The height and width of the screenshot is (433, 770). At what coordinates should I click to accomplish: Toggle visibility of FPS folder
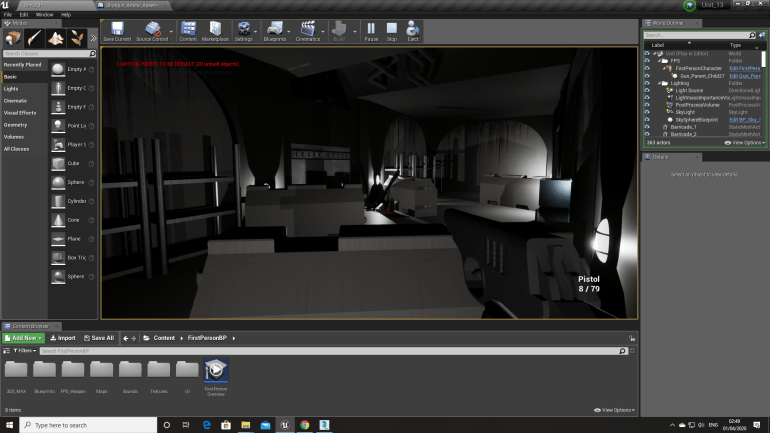click(x=647, y=61)
